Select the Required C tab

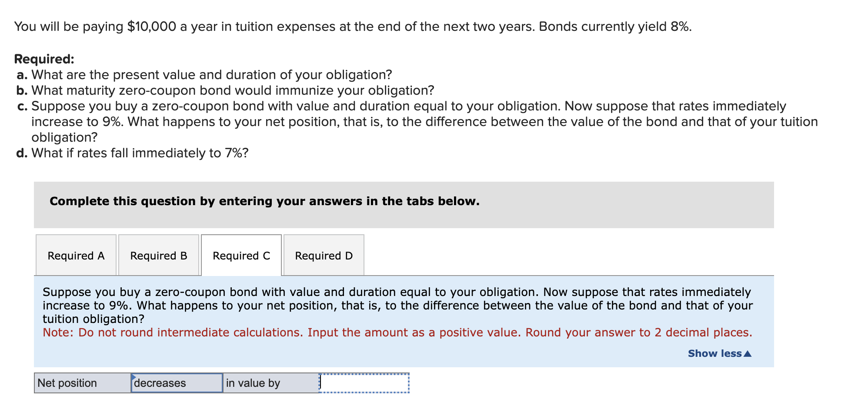pyautogui.click(x=241, y=256)
